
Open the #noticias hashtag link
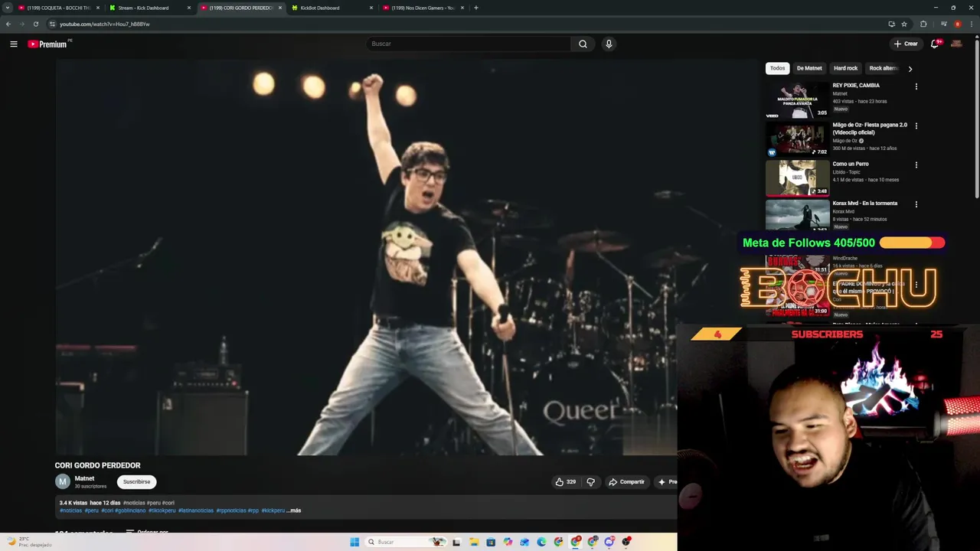click(x=70, y=510)
